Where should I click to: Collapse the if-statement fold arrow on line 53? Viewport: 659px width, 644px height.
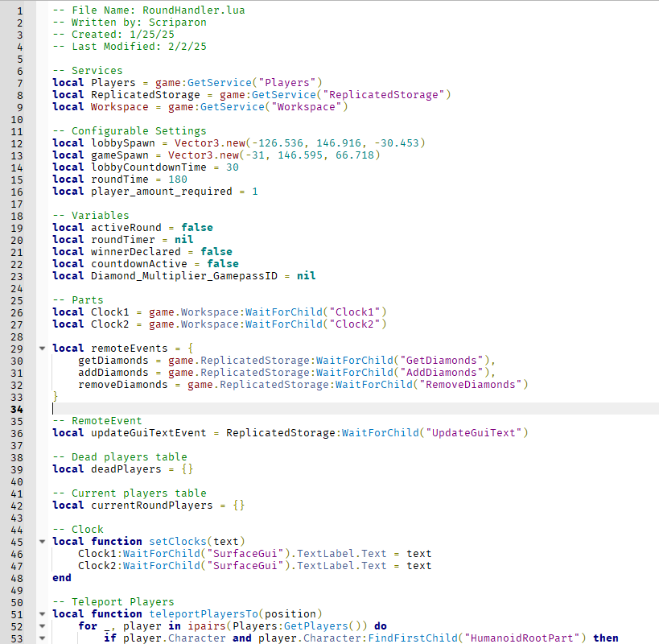[42, 638]
